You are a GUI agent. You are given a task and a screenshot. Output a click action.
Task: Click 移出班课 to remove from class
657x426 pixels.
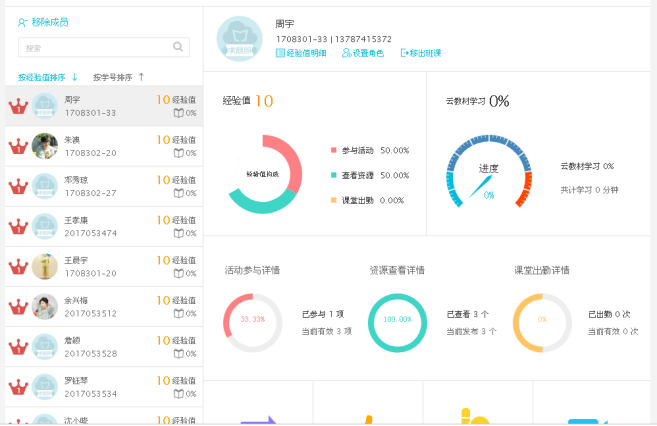point(421,53)
